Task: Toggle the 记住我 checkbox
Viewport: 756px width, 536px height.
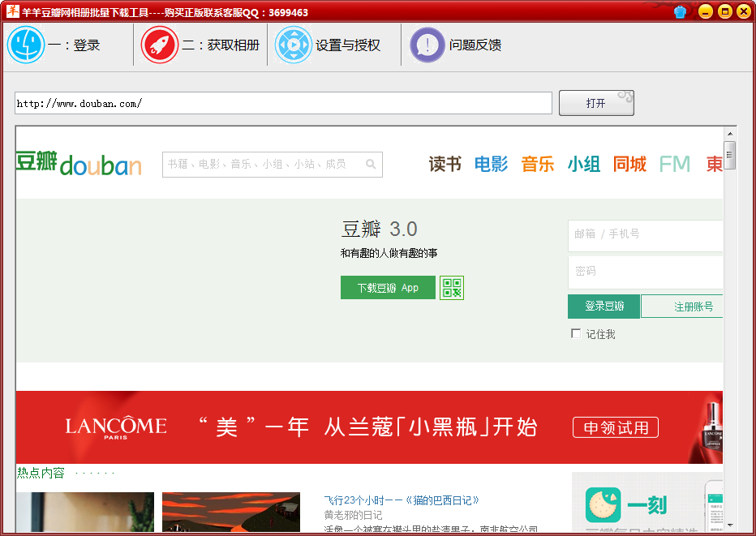Action: (x=576, y=333)
